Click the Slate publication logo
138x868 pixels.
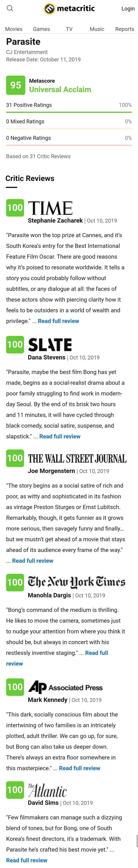(x=50, y=345)
